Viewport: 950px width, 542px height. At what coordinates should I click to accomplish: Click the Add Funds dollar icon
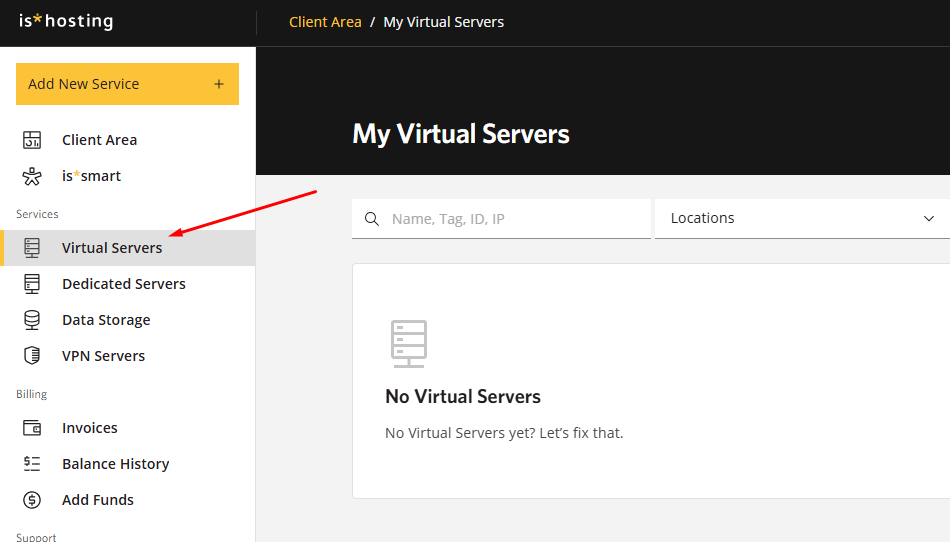click(x=32, y=500)
